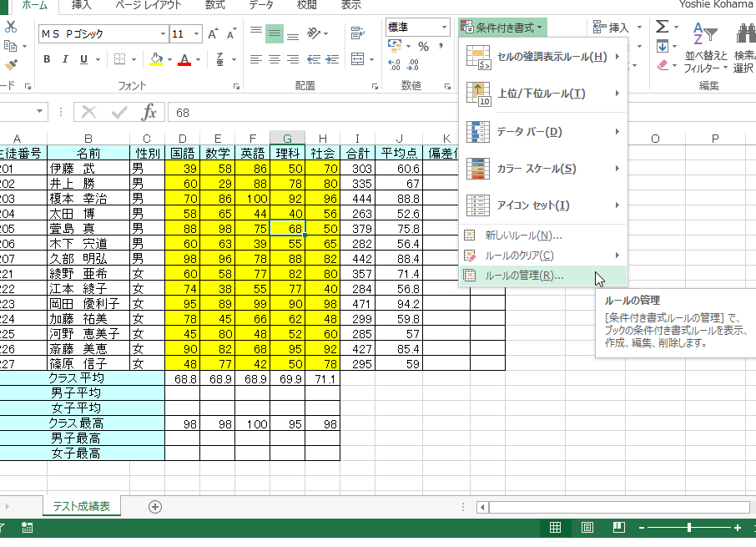Open the 挿入 ribbon tab
This screenshot has height=547, width=756.
point(82,5)
